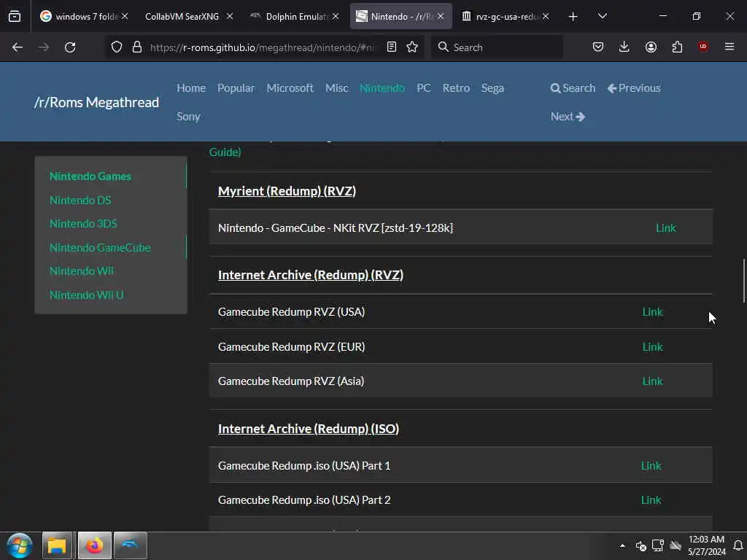Go back with the browser back arrow
The height and width of the screenshot is (560, 747).
pos(18,47)
